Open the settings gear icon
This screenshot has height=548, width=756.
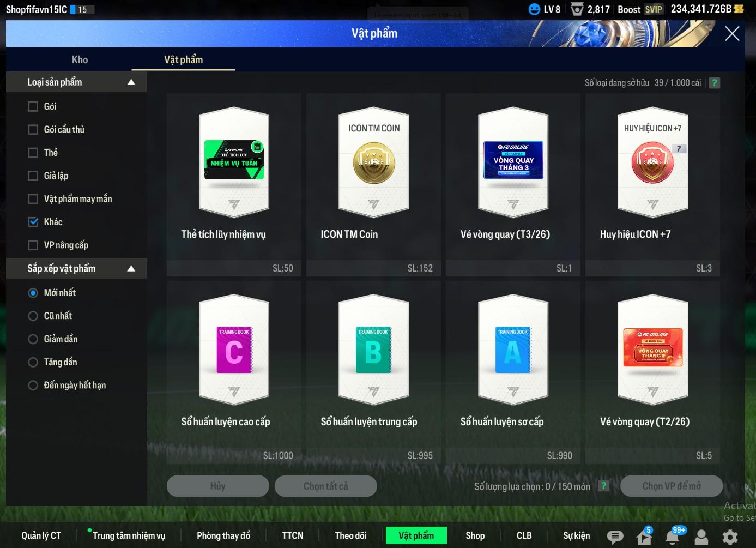point(730,537)
